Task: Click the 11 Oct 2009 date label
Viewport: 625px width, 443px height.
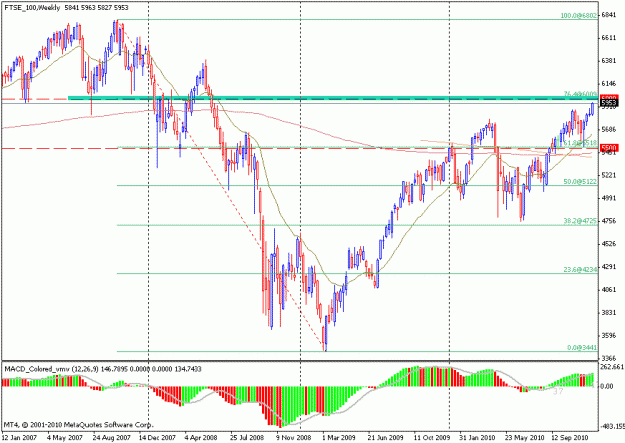Action: click(x=432, y=437)
